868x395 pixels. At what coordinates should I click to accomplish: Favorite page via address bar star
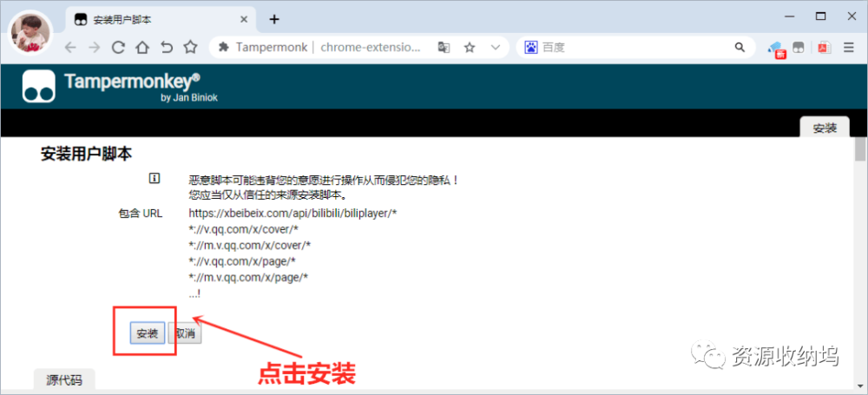pyautogui.click(x=470, y=48)
